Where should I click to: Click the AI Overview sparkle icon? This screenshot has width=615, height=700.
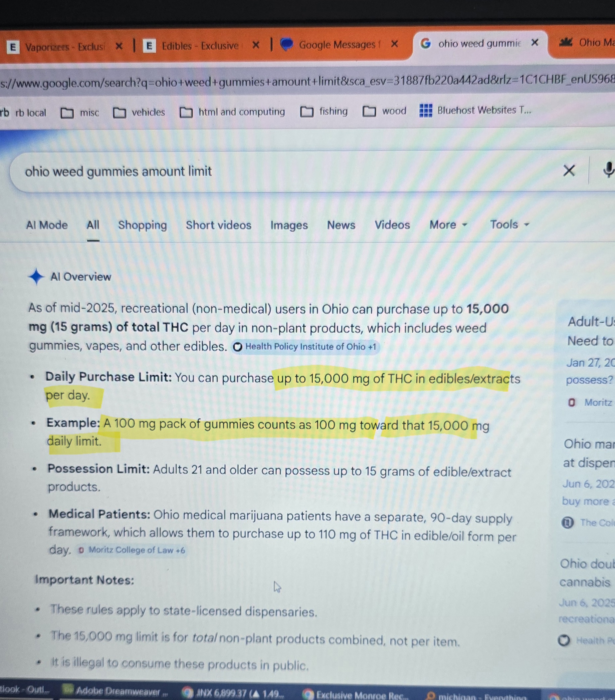[36, 277]
